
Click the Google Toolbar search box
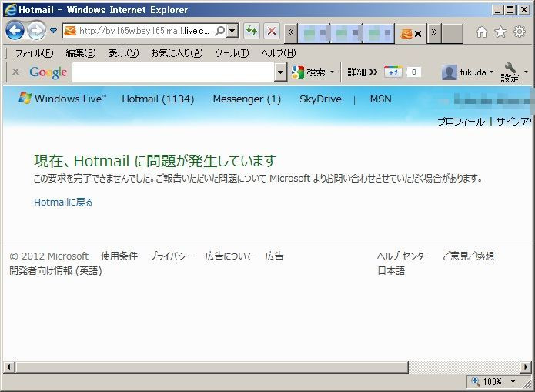173,72
